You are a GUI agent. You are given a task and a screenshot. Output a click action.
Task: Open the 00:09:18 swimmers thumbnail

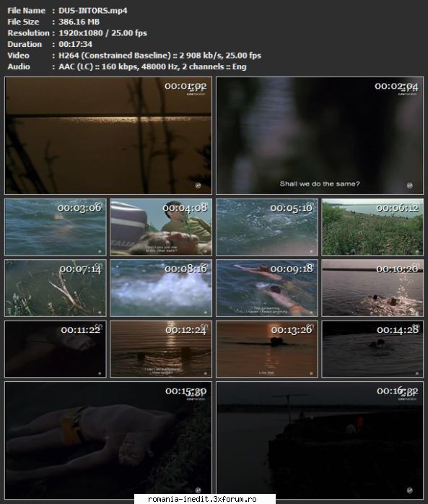point(267,288)
